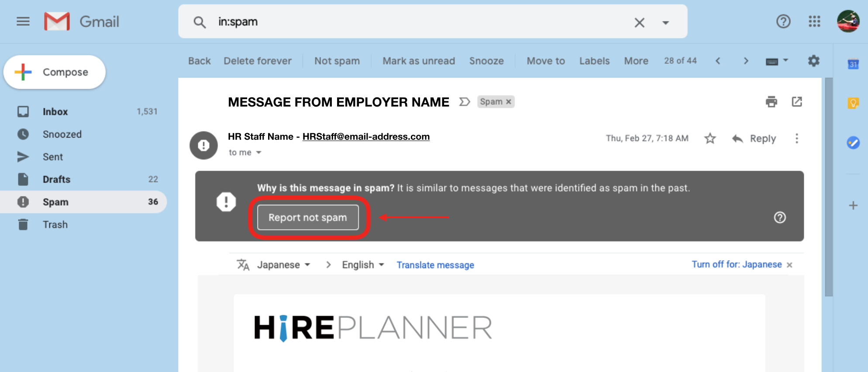Viewport: 868px width, 372px height.
Task: Open the Inbox folder
Action: pos(83,111)
